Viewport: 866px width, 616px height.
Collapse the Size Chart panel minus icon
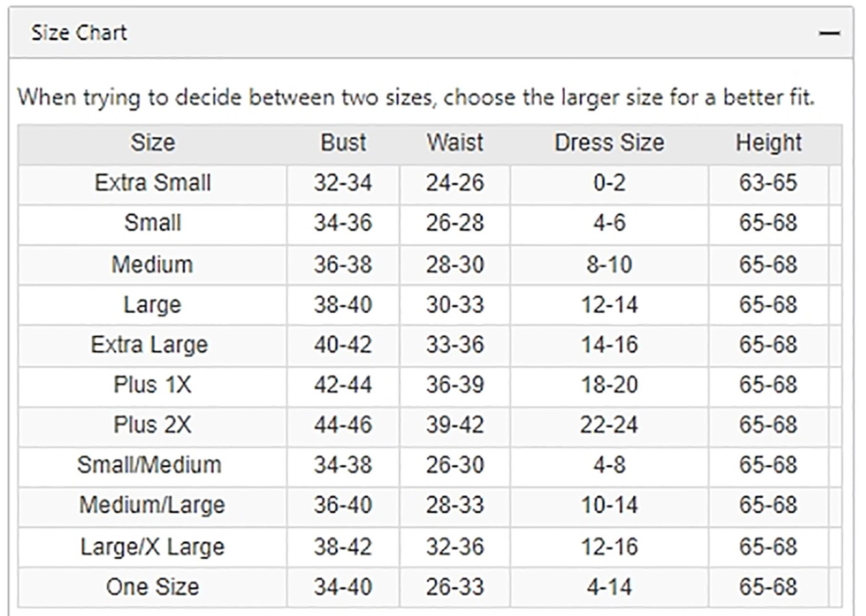829,33
